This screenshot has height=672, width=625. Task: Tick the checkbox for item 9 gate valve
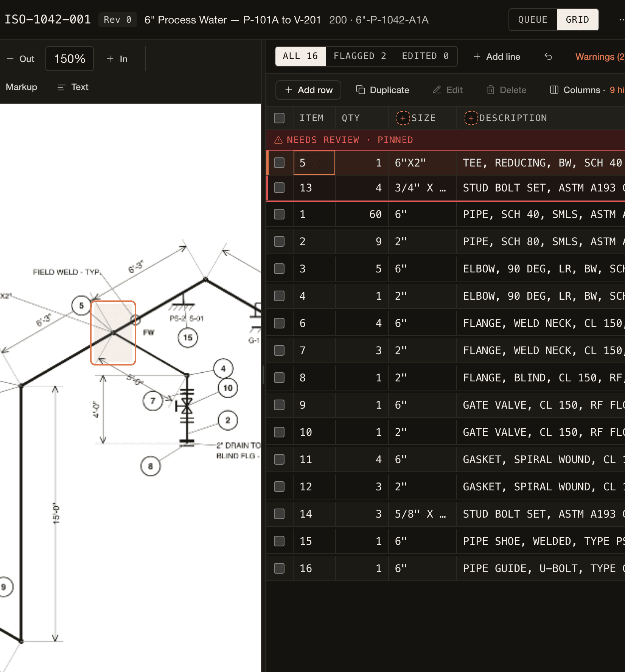pos(279,405)
